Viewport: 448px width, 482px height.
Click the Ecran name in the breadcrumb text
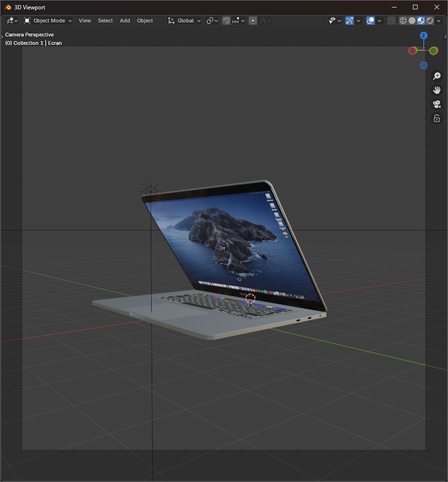[x=55, y=43]
